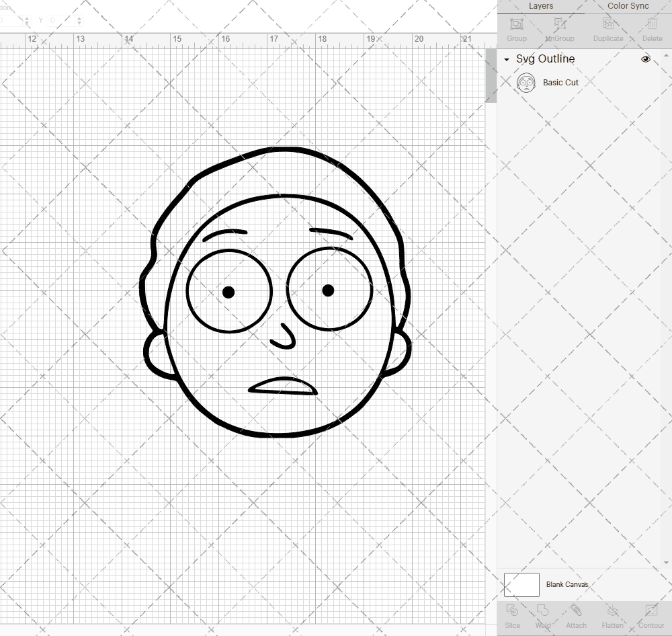
Task: Click the canvas vertical scrollbar thumb
Action: click(491, 75)
